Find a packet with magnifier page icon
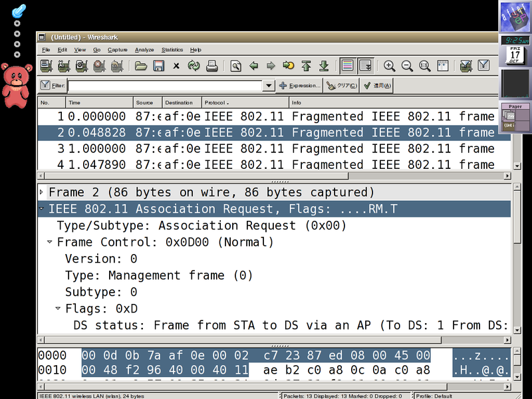Image resolution: width=532 pixels, height=399 pixels. click(236, 65)
